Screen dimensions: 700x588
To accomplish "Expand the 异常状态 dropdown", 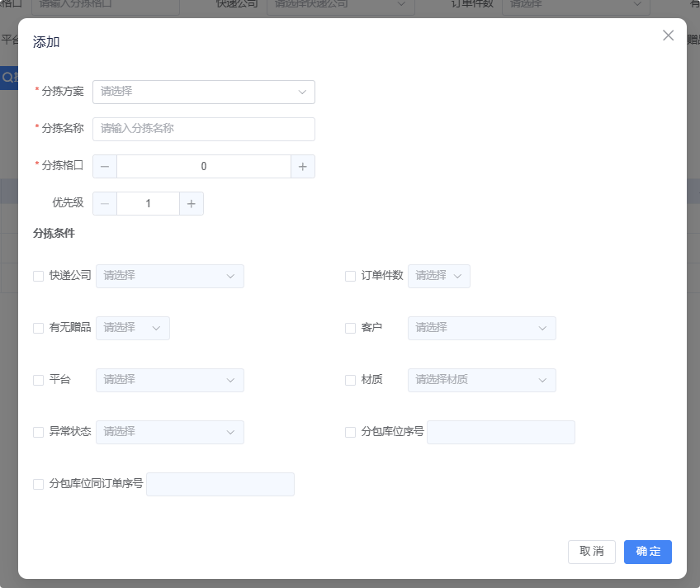I will click(170, 432).
